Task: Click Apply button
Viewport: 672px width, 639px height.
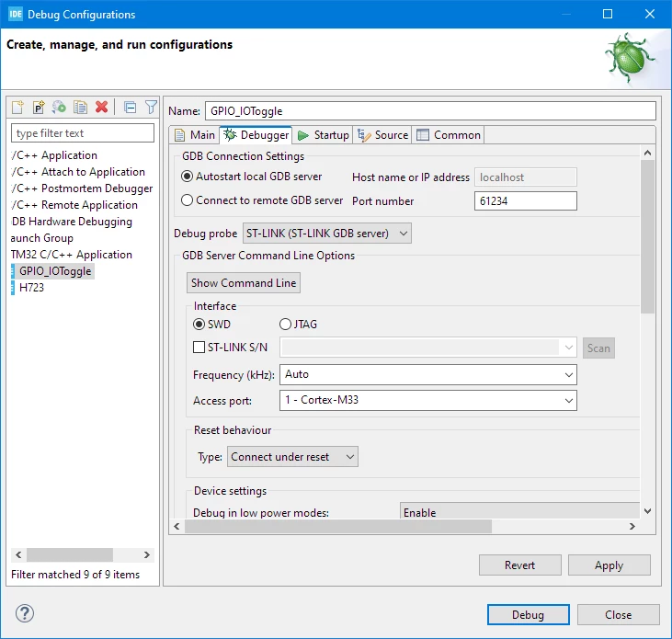Action: [x=609, y=565]
